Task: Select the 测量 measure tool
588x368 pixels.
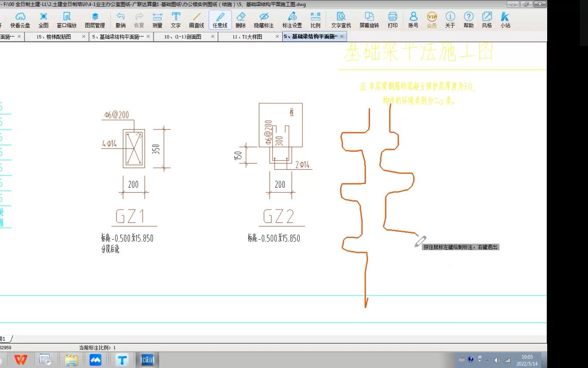Action: [157, 20]
